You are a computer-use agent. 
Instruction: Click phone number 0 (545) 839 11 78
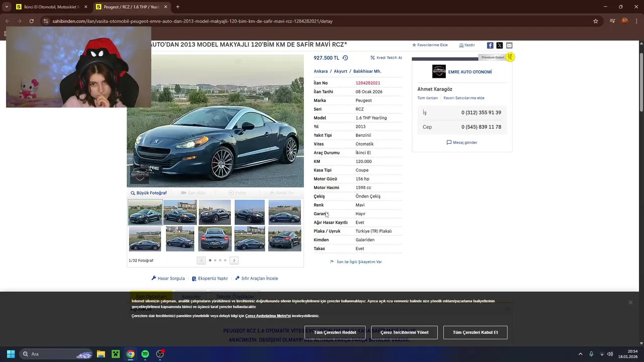point(481,127)
